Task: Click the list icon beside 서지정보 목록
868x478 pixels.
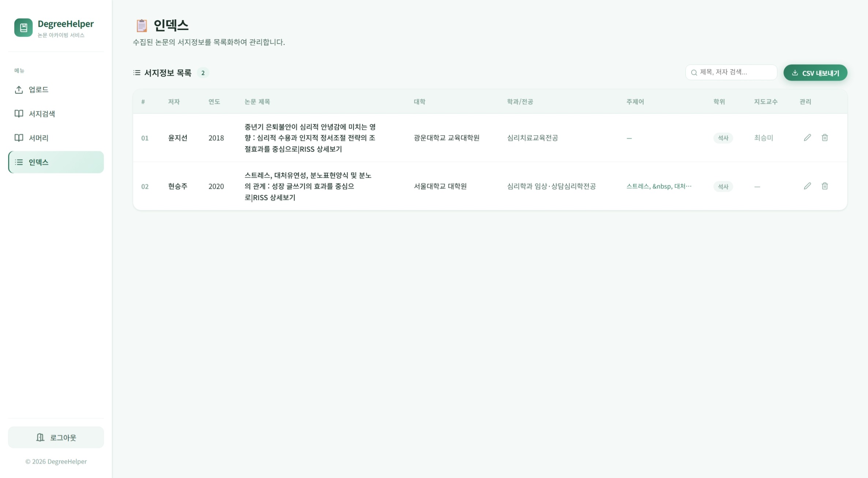Action: [x=137, y=73]
